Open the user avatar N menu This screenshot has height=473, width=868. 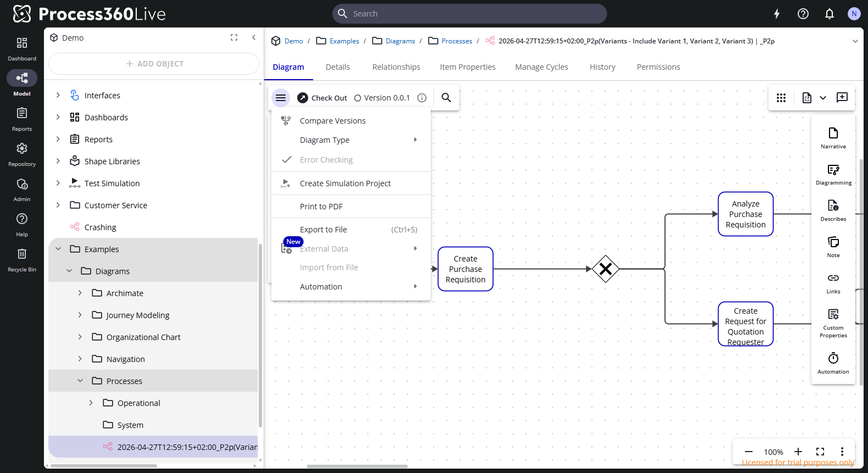(x=854, y=14)
